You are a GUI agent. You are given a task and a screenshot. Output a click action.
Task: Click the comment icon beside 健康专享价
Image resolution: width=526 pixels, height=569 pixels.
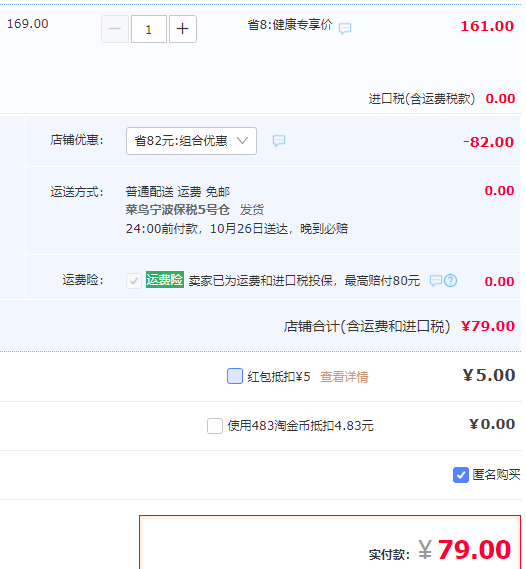pyautogui.click(x=345, y=28)
